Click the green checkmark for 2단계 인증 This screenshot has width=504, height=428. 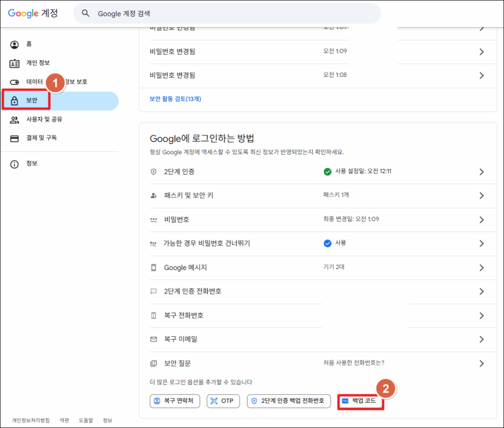(x=327, y=172)
